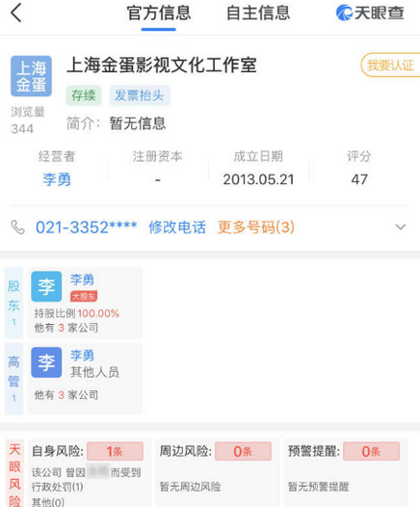Screen dimensions: 420x507
Task: Tap the phone handset icon
Action: click(x=17, y=227)
